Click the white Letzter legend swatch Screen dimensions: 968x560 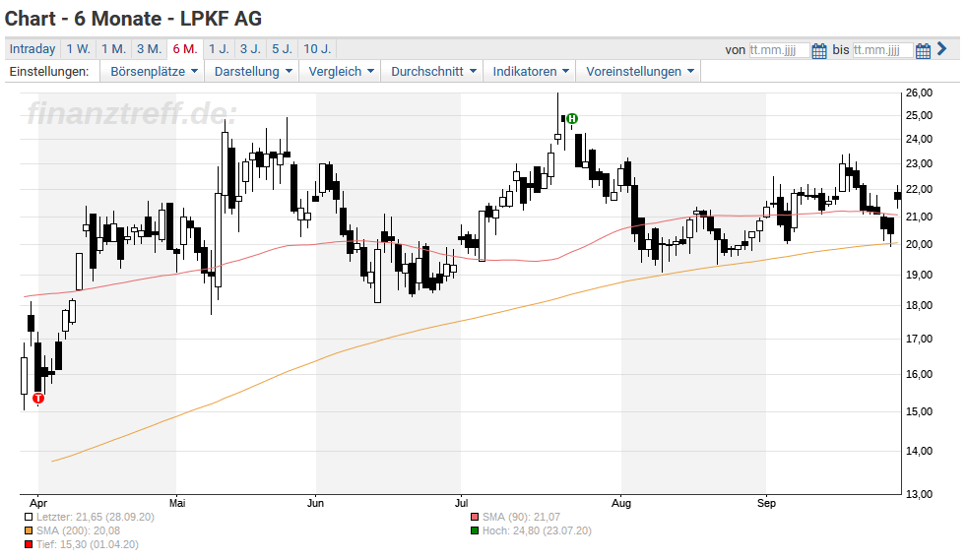coord(29,518)
